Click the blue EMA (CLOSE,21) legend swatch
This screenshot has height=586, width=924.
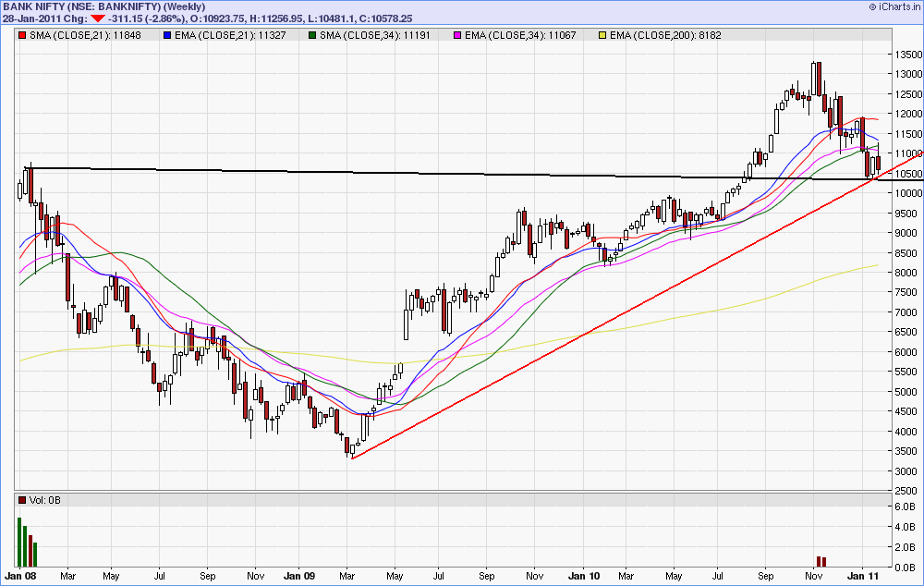click(x=167, y=35)
